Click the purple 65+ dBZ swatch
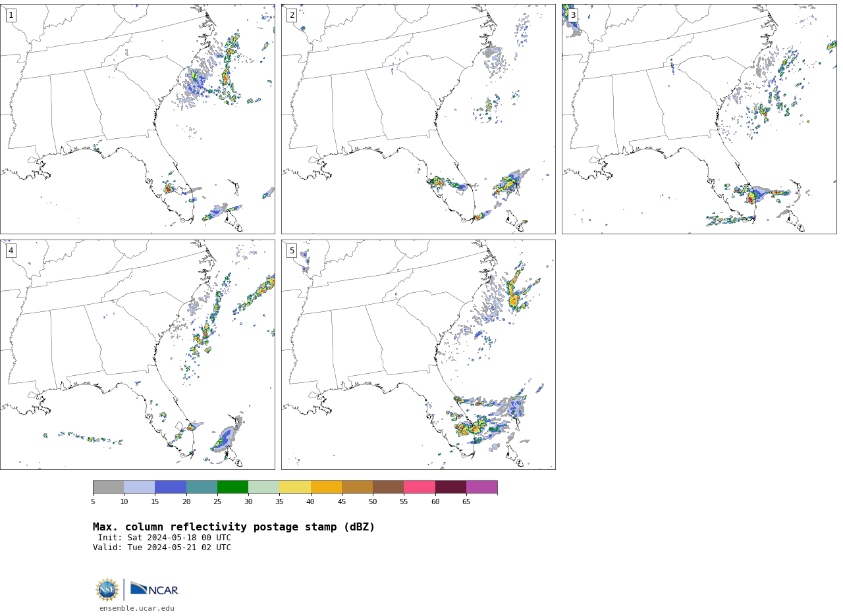The image size is (843, 616). pos(481,487)
